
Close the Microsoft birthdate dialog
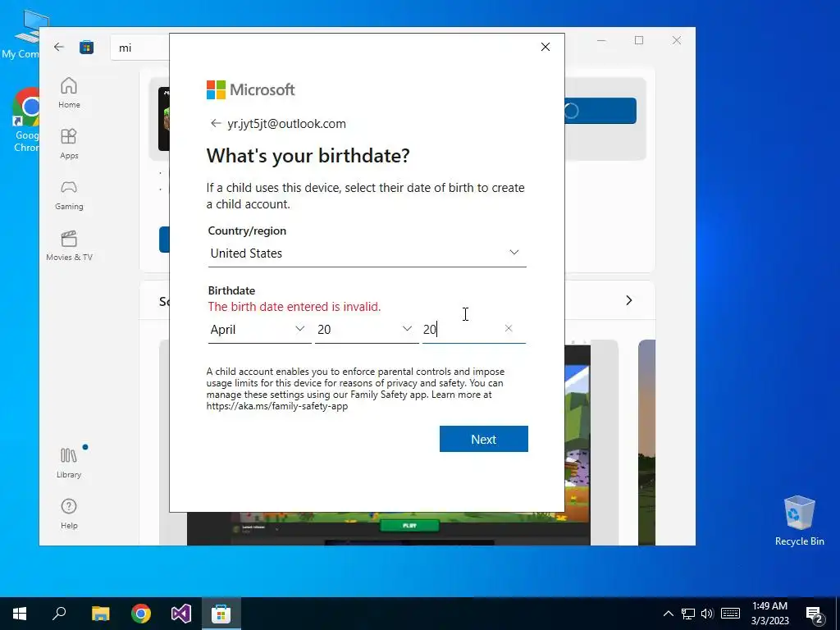pyautogui.click(x=546, y=47)
